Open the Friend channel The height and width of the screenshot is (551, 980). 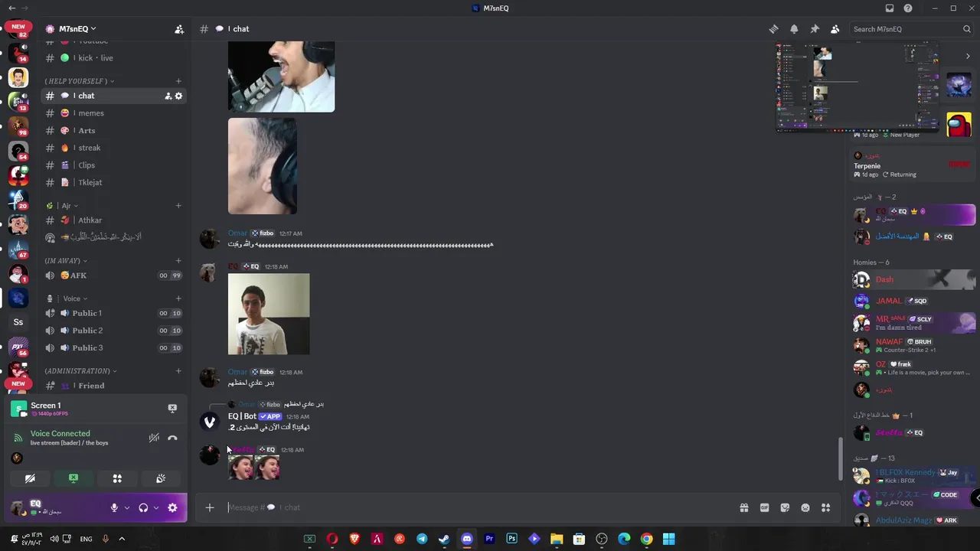click(x=113, y=386)
